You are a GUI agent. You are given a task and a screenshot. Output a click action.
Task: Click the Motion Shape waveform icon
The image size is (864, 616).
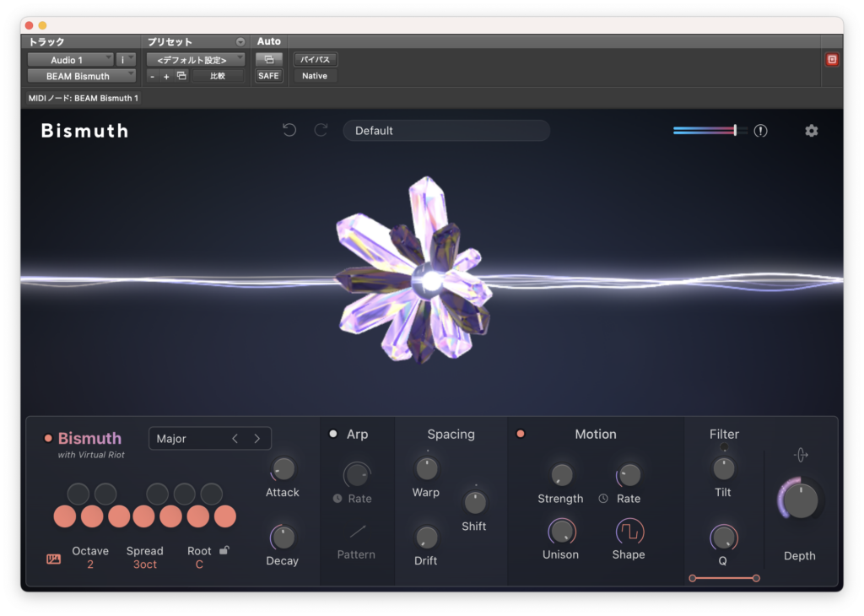click(629, 532)
